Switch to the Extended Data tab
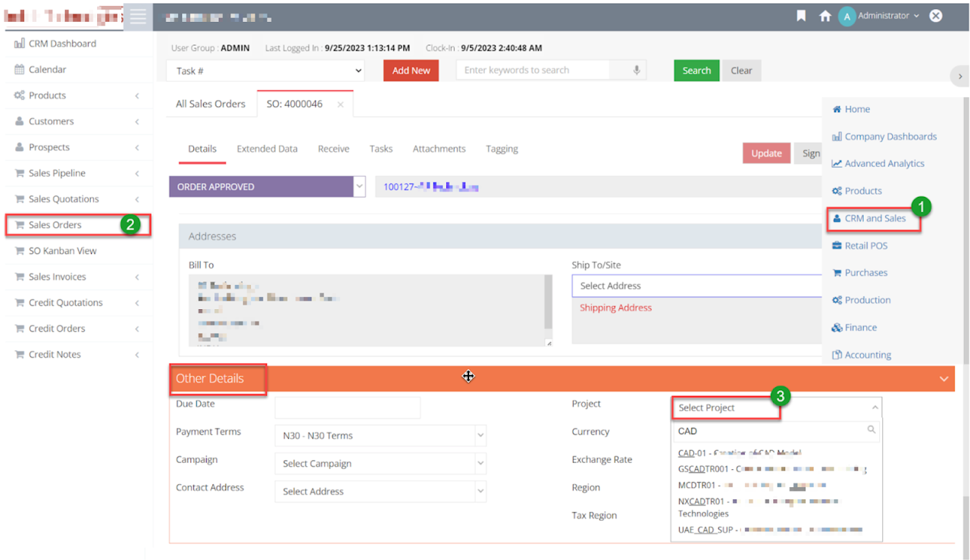The width and height of the screenshot is (970, 560). [x=267, y=149]
